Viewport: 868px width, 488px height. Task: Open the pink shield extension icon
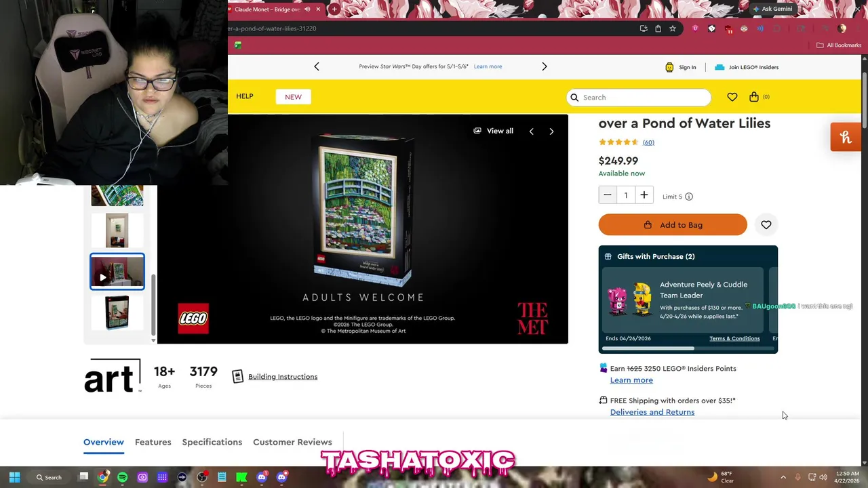point(695,28)
